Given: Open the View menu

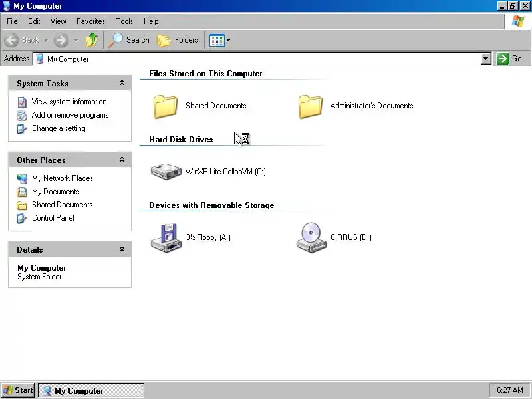Looking at the screenshot, I should click(x=58, y=21).
